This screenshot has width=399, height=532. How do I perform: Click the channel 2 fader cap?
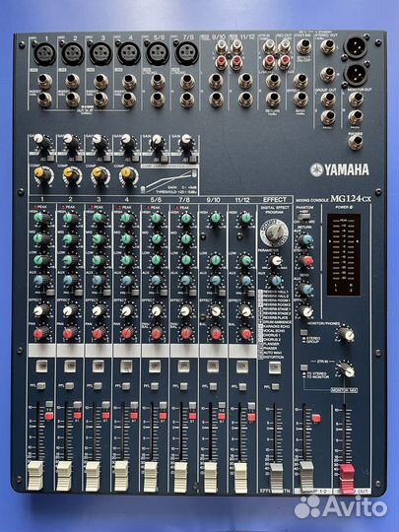click(x=64, y=476)
